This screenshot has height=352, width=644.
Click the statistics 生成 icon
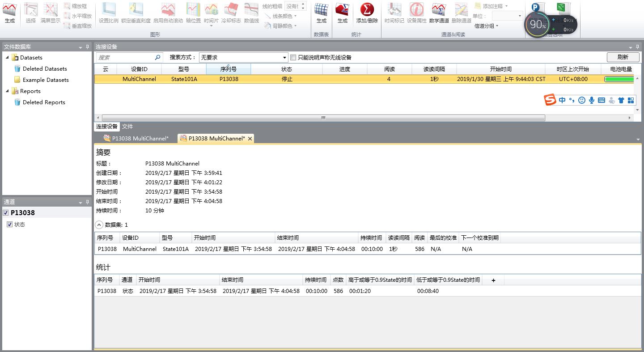click(343, 13)
